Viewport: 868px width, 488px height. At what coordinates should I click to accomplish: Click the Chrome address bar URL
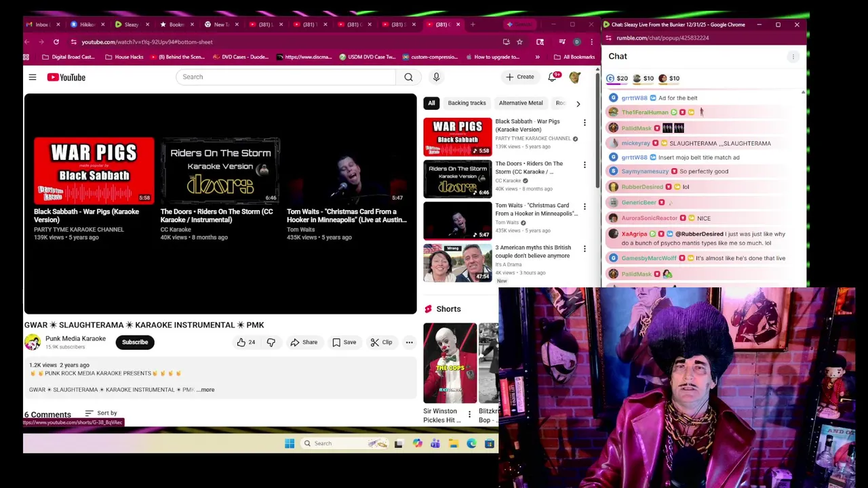147,42
